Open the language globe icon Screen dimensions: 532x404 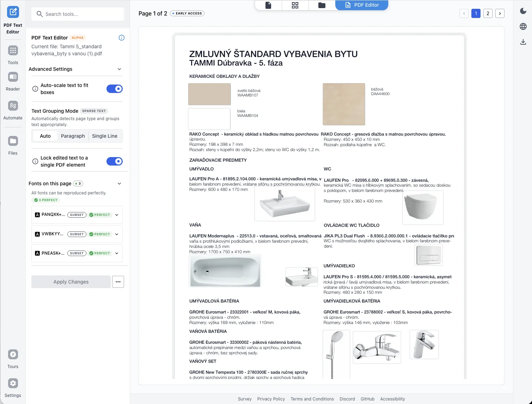click(523, 26)
